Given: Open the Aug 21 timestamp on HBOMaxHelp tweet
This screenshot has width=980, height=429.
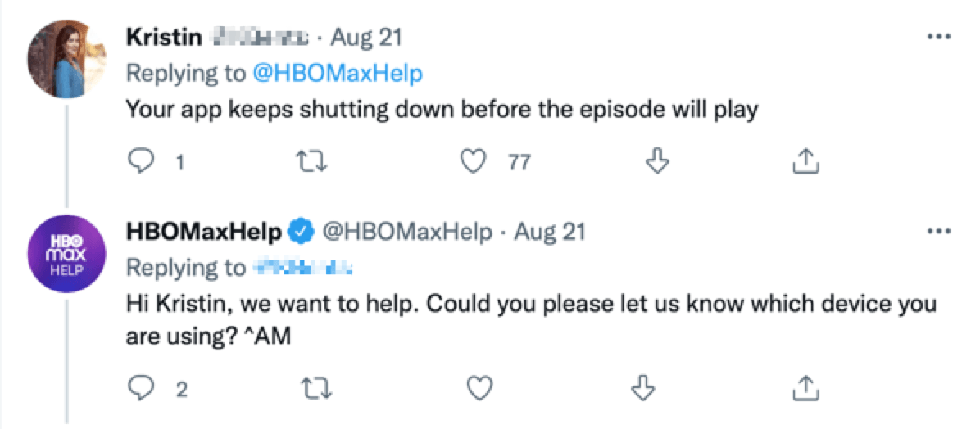Looking at the screenshot, I should point(550,232).
